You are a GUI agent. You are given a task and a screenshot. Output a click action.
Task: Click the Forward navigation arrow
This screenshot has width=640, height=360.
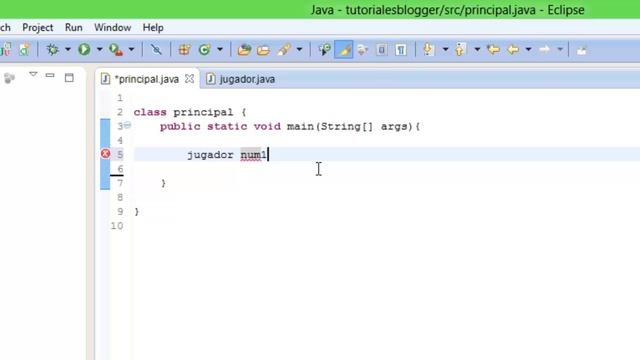coord(544,50)
